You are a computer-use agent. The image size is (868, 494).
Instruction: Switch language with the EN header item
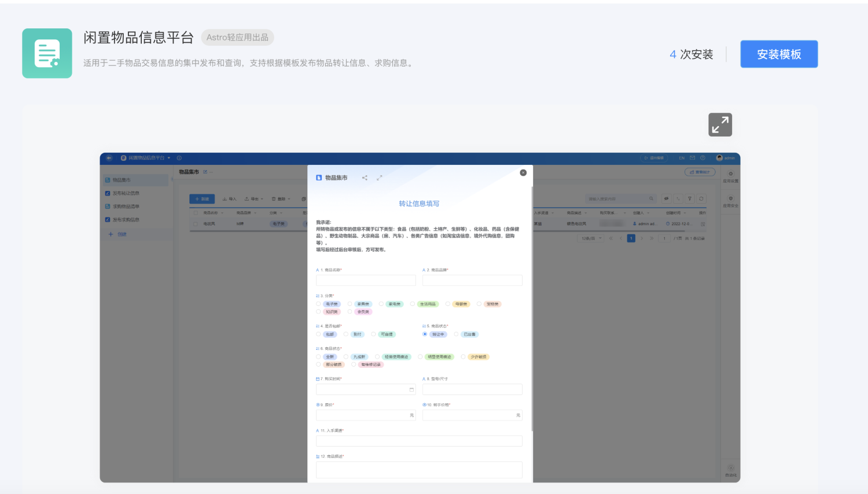tap(682, 158)
